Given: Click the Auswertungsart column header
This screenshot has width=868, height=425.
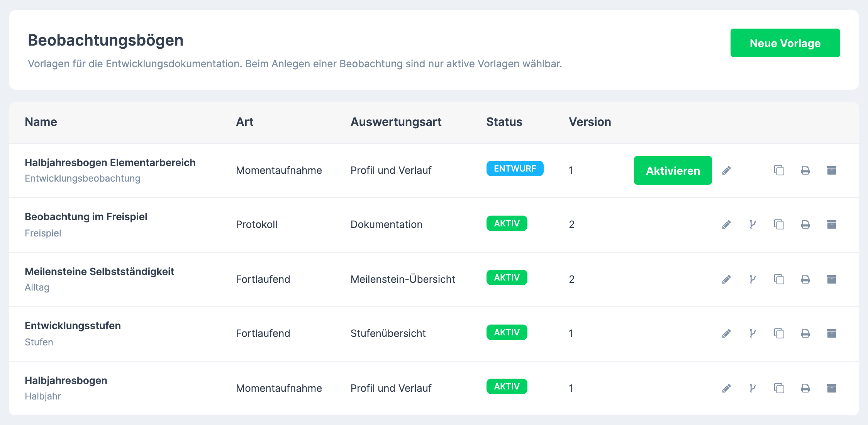Looking at the screenshot, I should click(396, 122).
